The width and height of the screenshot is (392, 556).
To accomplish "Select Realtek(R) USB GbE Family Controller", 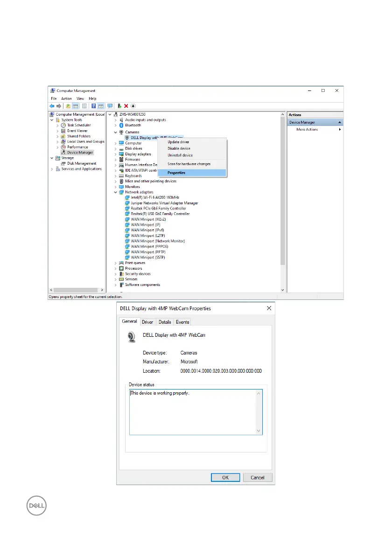I will click(161, 214).
